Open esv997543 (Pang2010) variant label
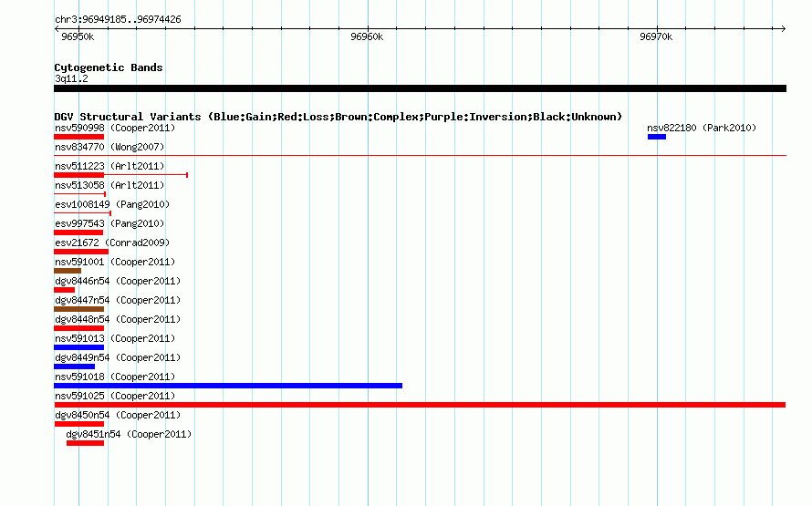The height and width of the screenshot is (506, 812). [109, 223]
